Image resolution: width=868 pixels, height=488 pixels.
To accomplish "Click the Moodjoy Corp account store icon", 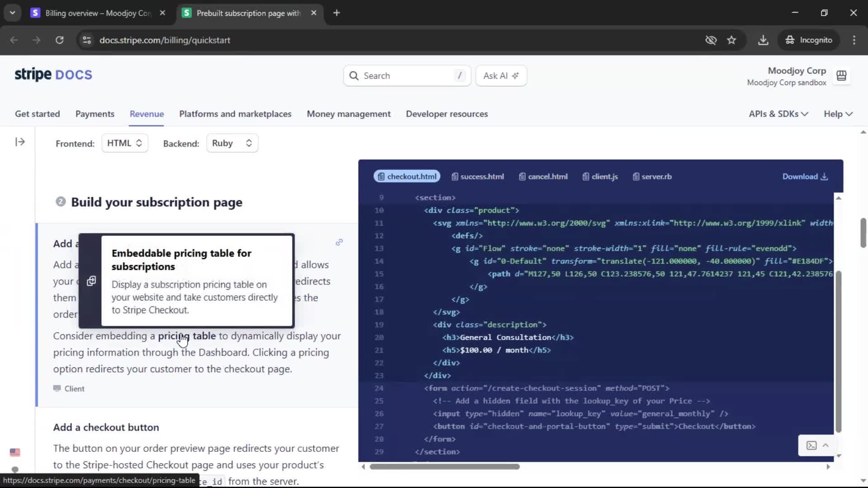I will coord(841,76).
